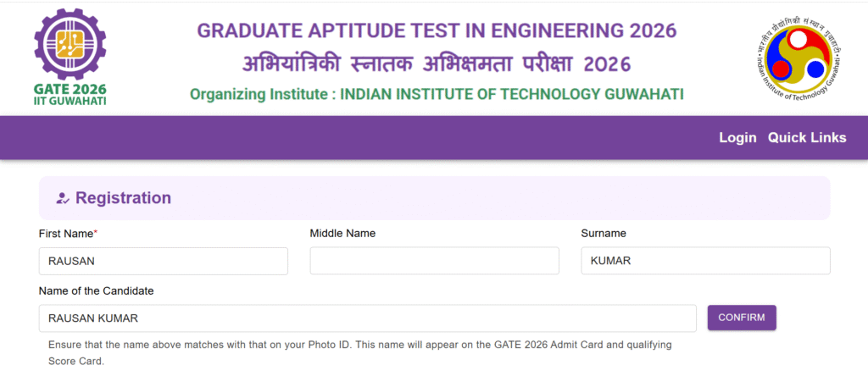Click the Organizing Institute text line
868x376 pixels.
pyautogui.click(x=437, y=94)
